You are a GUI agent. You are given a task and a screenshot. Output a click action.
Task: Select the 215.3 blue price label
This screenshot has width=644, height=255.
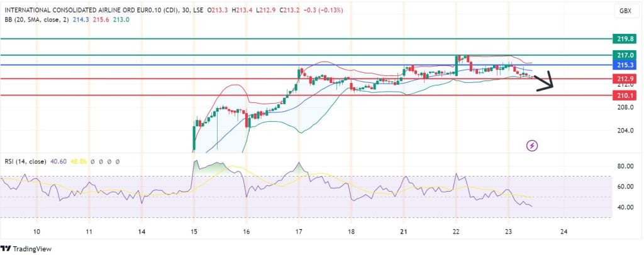[x=625, y=65]
